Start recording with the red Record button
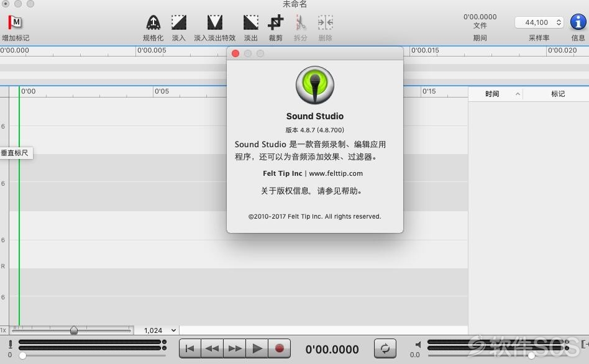The image size is (589, 364). coord(279,348)
